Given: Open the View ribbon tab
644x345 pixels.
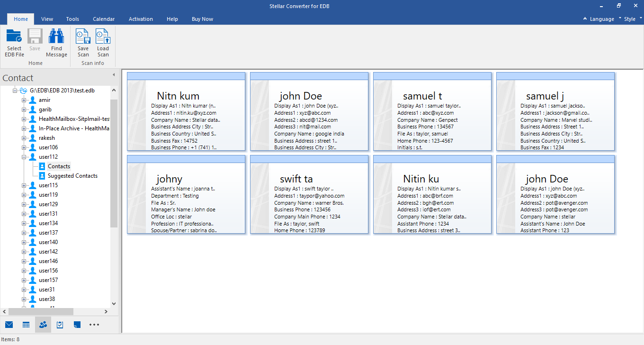Looking at the screenshot, I should coord(47,19).
